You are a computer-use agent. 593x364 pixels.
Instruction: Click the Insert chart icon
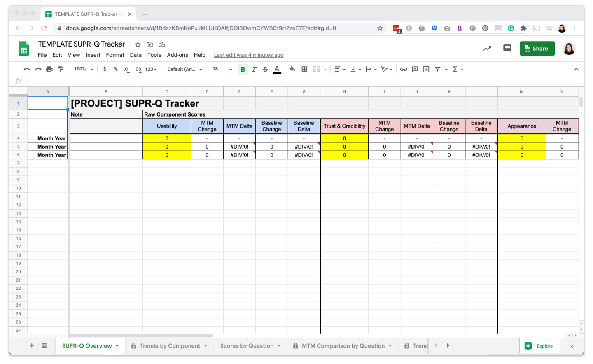pos(426,69)
